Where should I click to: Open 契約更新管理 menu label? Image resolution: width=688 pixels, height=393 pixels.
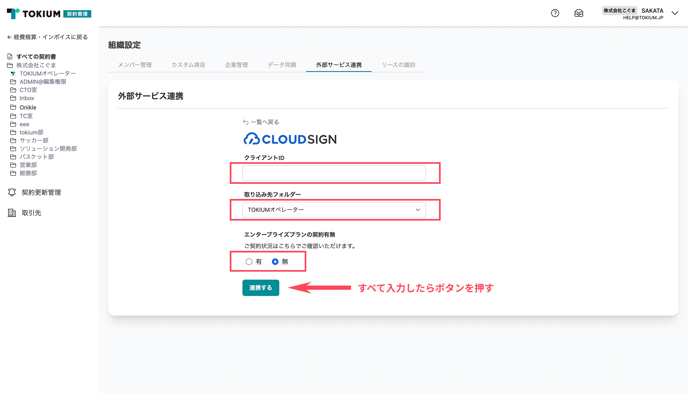tap(41, 192)
